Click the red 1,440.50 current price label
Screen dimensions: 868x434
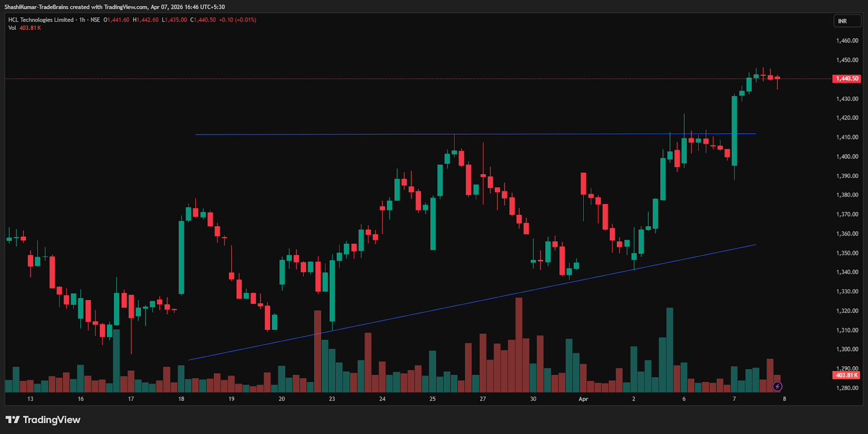[x=846, y=79]
